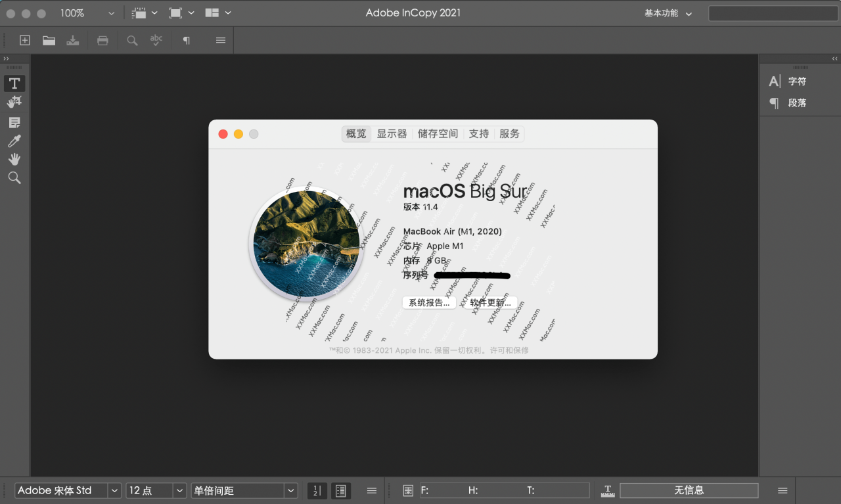Run spell check with the abc icon
Screen dimensions: 841x504
156,40
